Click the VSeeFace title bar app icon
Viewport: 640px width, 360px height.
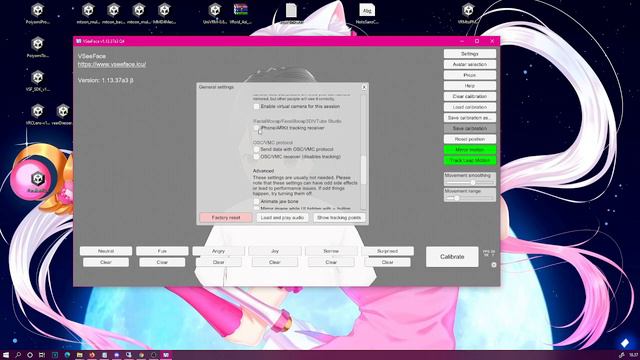[x=79, y=41]
